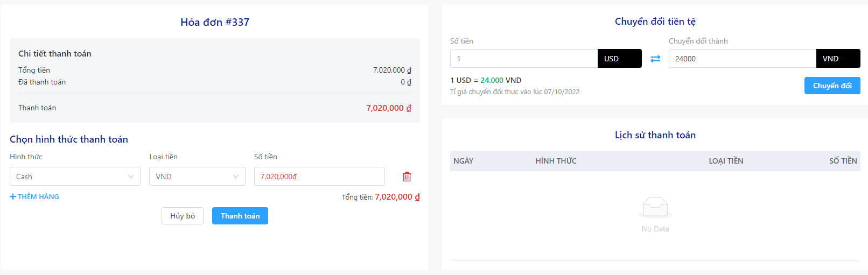
Task: Delete payment row with trash icon
Action: 407,177
